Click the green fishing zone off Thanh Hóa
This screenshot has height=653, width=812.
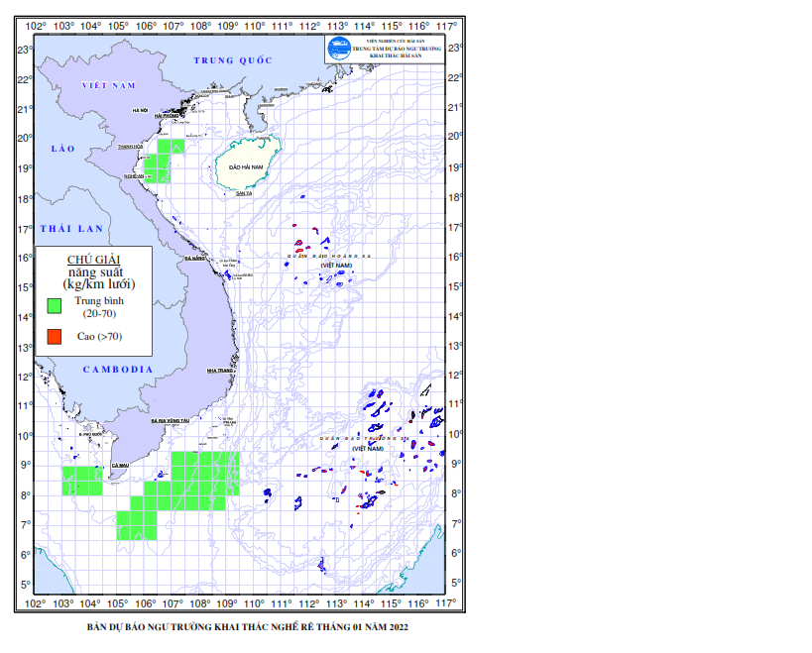point(164,161)
